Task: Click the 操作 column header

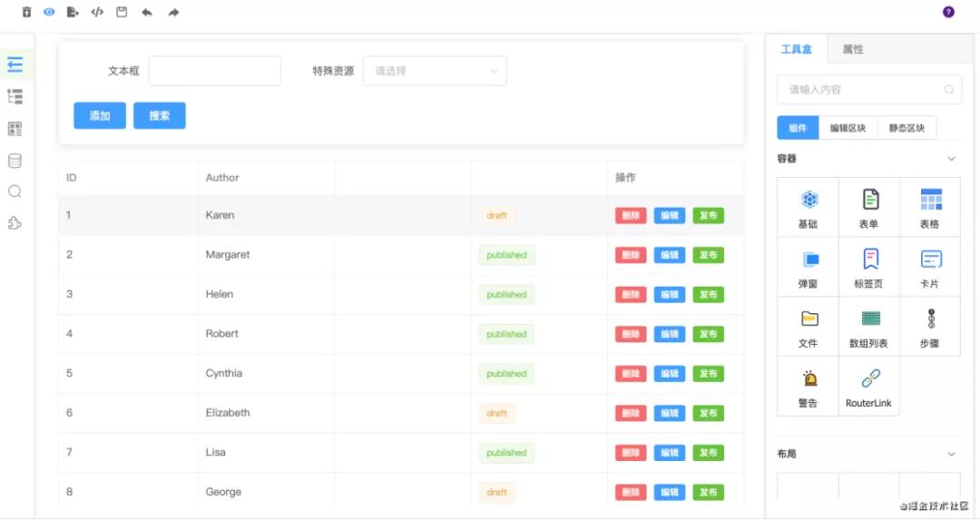Action: coord(625,178)
